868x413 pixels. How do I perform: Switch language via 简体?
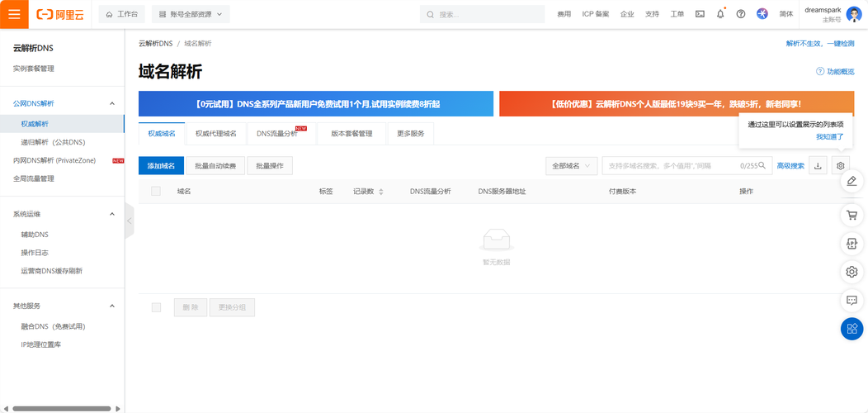786,14
